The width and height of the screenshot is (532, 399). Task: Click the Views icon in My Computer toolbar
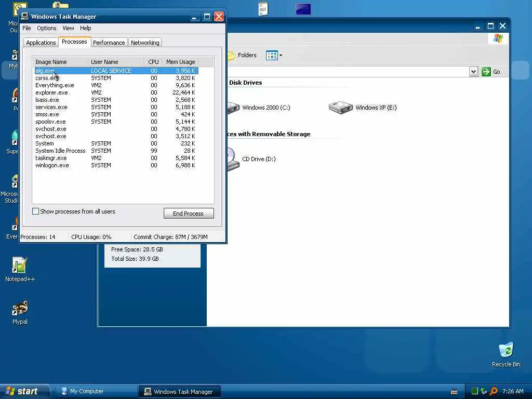click(x=272, y=55)
